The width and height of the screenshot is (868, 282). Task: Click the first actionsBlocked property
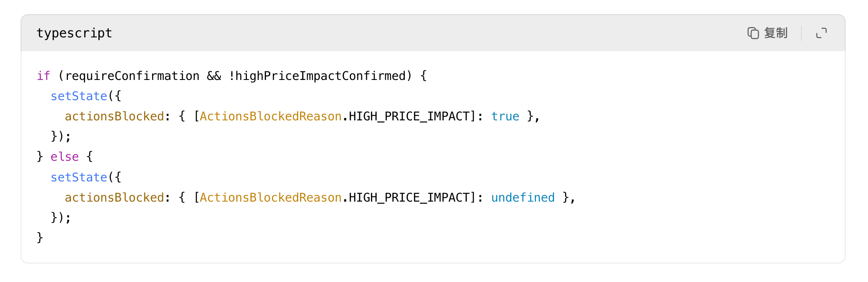coord(114,116)
